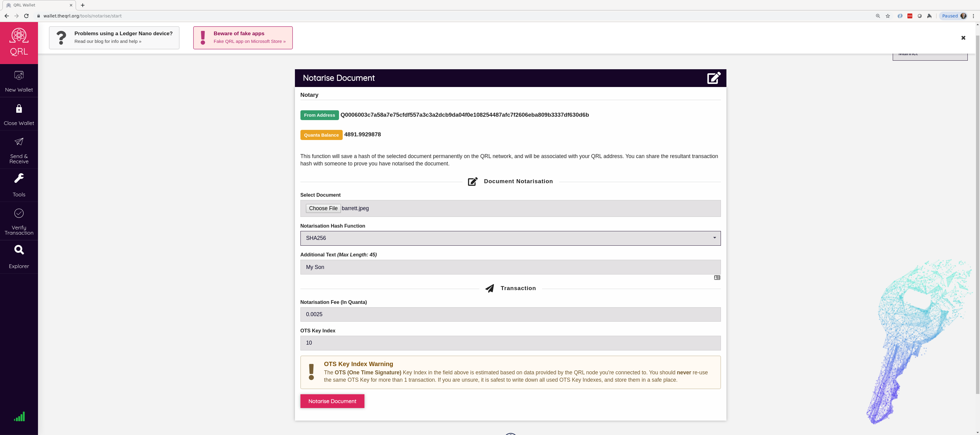Image resolution: width=980 pixels, height=435 pixels.
Task: Click the green network signal bars icon
Action: 19,416
